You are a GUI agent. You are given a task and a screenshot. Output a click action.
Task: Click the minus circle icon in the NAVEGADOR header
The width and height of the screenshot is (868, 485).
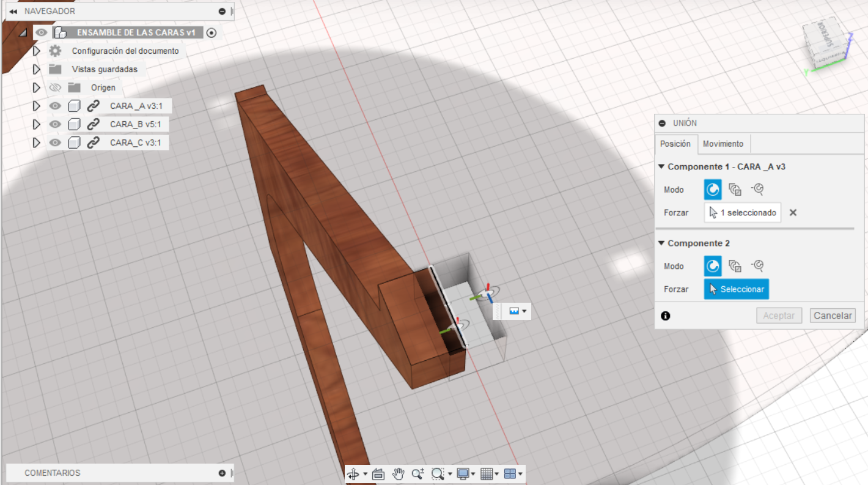222,11
